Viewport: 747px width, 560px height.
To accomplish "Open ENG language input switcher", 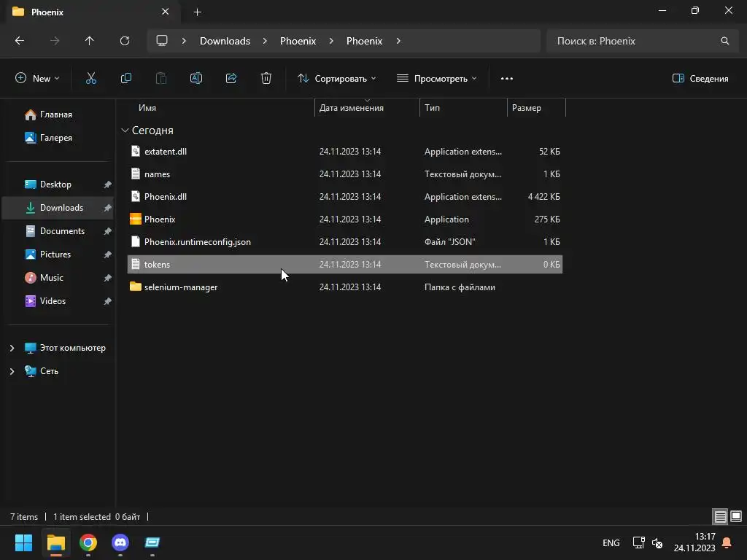I will tap(611, 542).
